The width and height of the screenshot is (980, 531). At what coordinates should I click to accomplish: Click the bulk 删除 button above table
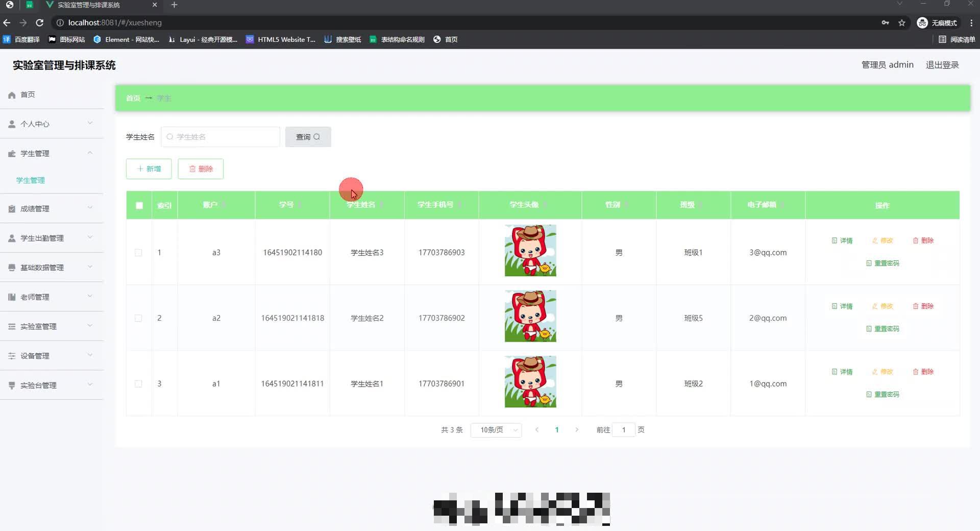click(201, 169)
